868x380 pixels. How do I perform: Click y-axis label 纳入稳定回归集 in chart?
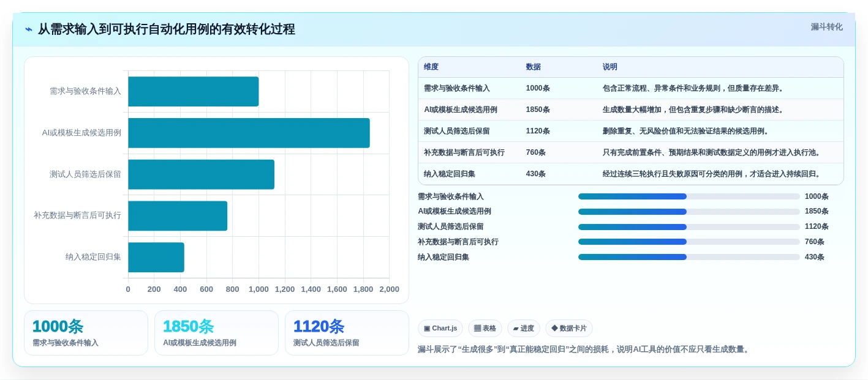click(x=93, y=257)
